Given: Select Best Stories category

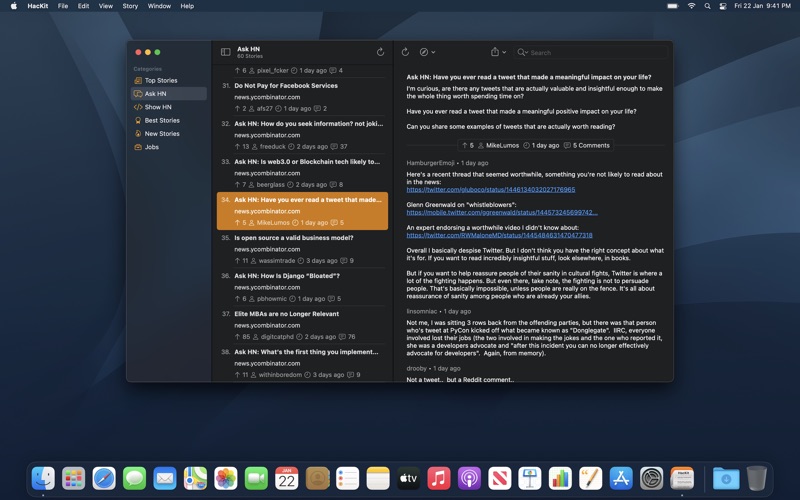Looking at the screenshot, I should pos(169,120).
